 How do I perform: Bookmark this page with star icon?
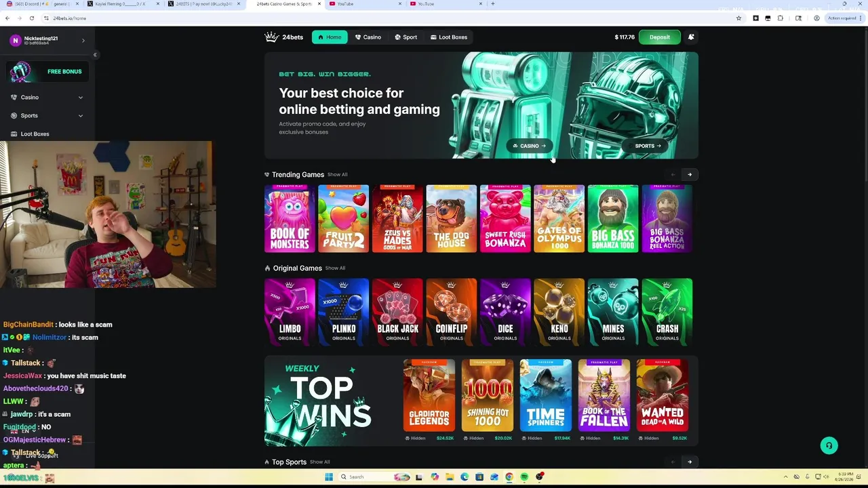(738, 18)
